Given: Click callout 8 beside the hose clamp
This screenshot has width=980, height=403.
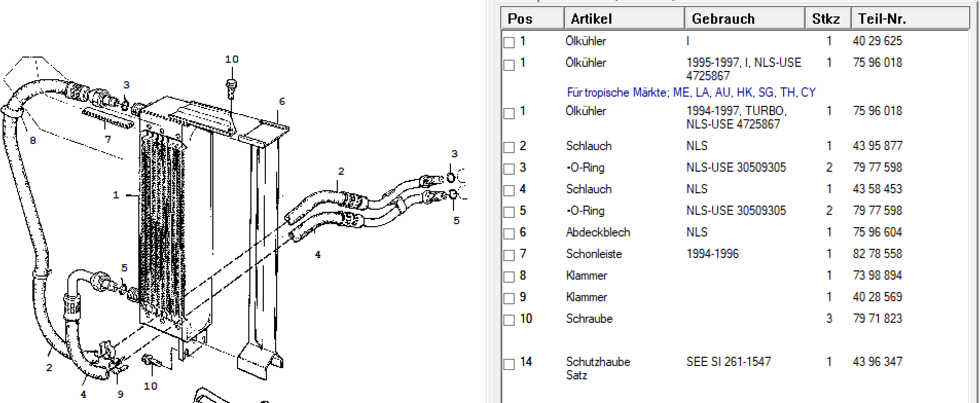Looking at the screenshot, I should click(x=33, y=140).
